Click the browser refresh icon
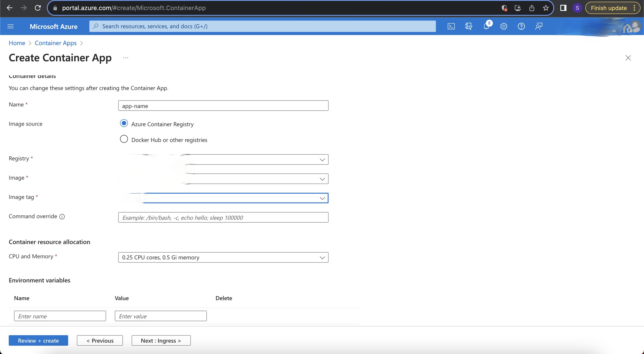Viewport: 644px width, 354px height. [x=39, y=8]
